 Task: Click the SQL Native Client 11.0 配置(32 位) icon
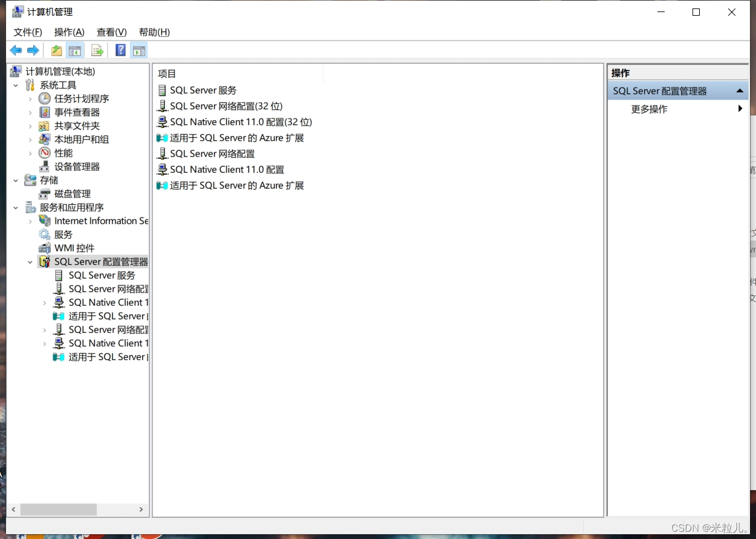point(162,122)
